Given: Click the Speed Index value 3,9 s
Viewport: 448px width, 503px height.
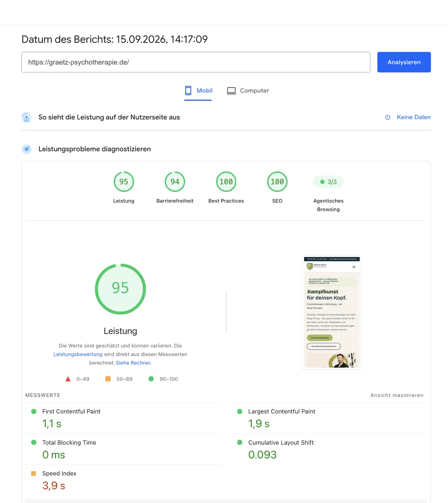Looking at the screenshot, I should 54,486.
